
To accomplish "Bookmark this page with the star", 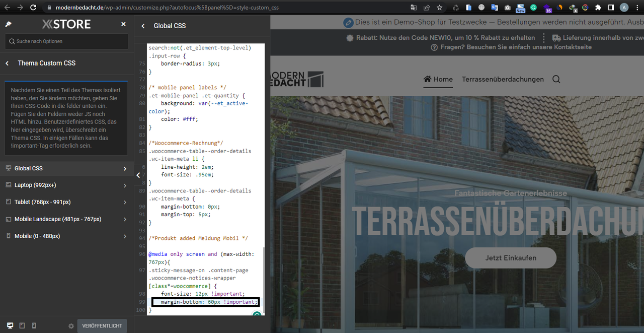I will pyautogui.click(x=440, y=8).
